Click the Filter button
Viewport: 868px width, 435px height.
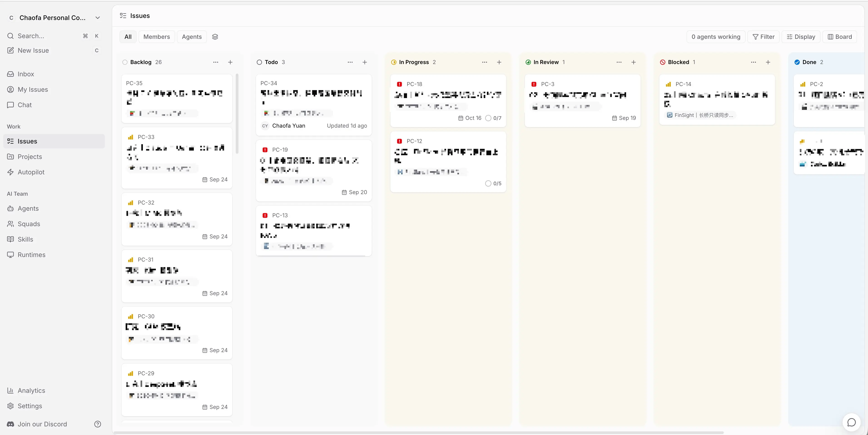point(764,37)
